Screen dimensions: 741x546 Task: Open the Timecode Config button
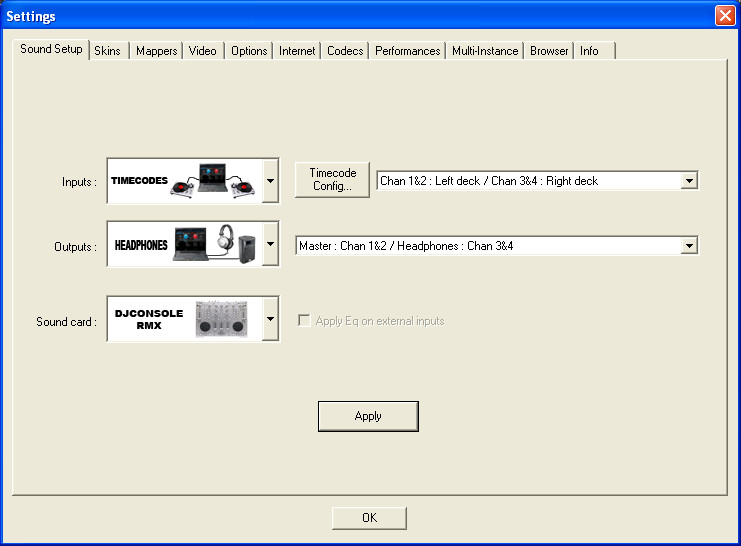pos(332,180)
